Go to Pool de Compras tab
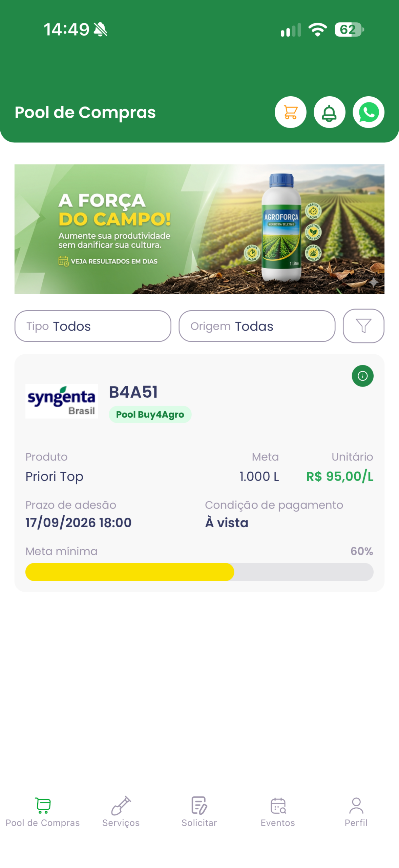Screen dimensions: 399x868 [43, 812]
